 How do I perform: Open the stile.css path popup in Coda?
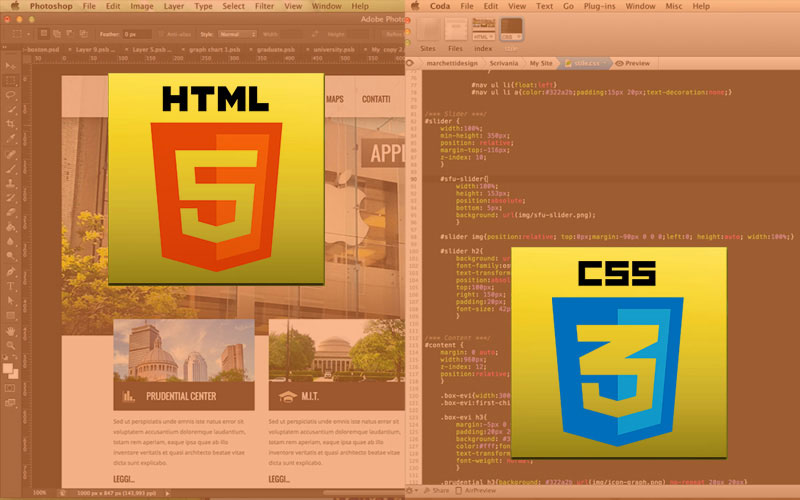click(x=585, y=63)
